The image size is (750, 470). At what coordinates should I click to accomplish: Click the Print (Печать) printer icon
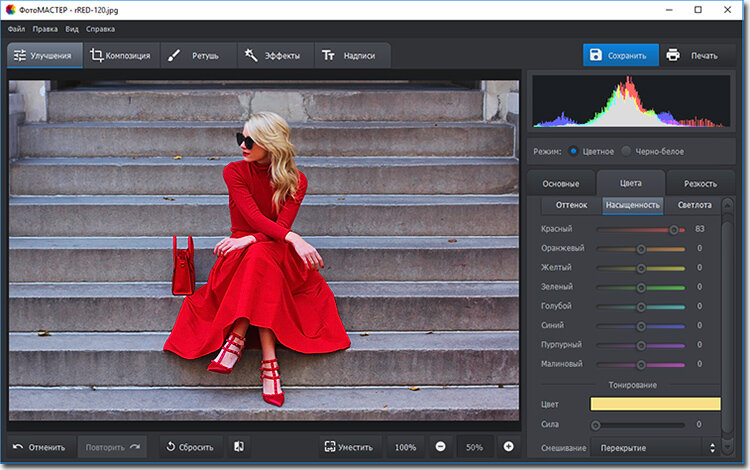pyautogui.click(x=673, y=55)
